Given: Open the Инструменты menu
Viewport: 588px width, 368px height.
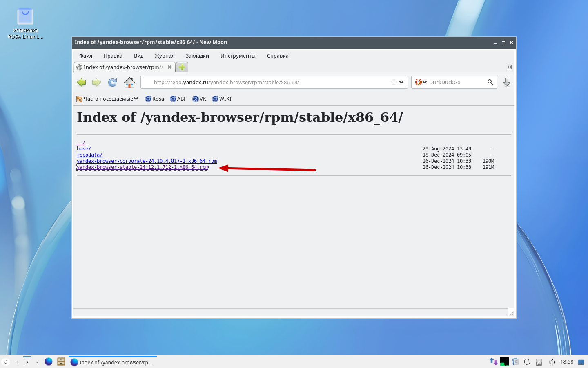Looking at the screenshot, I should point(238,56).
